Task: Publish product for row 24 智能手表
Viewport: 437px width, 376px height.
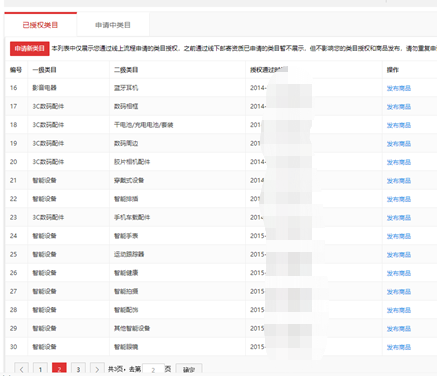Action: [399, 236]
